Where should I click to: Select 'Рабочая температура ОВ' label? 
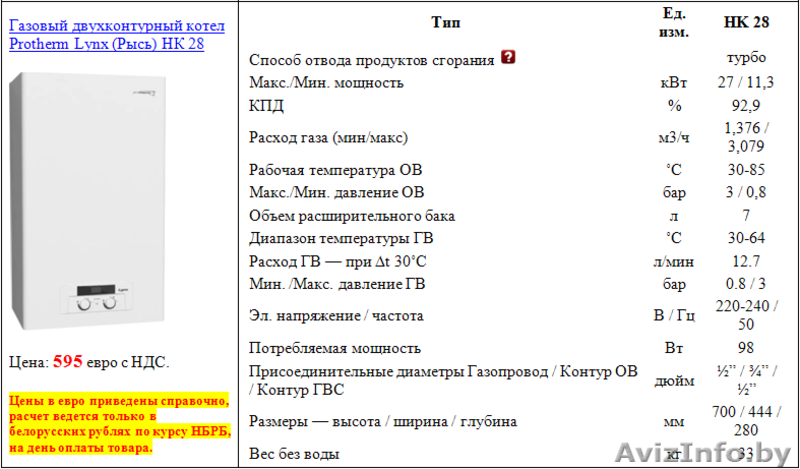pos(335,170)
